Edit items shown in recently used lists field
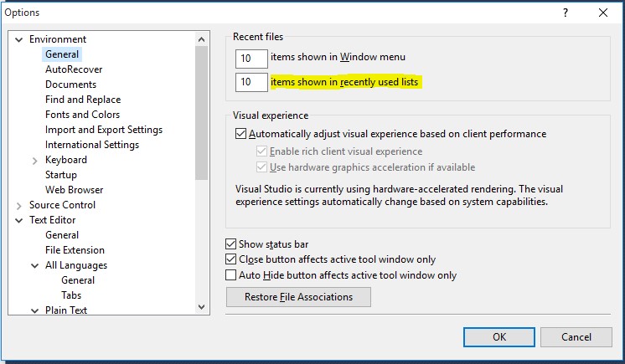 251,82
